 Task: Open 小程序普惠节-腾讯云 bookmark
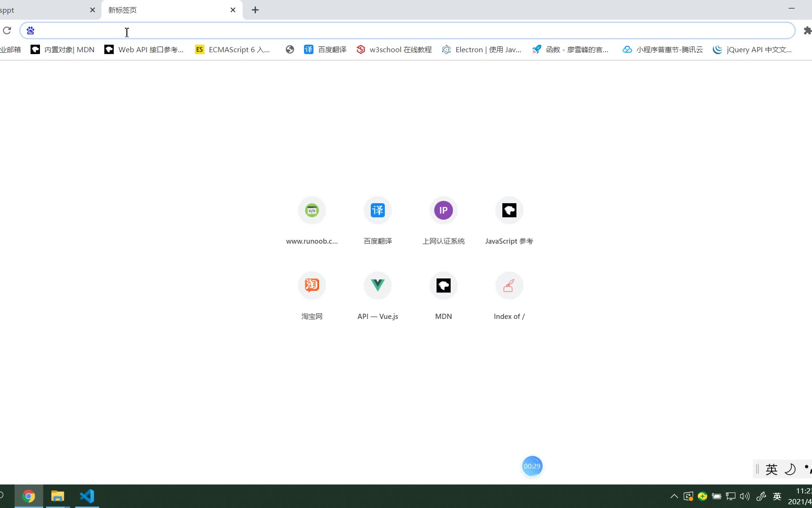click(x=663, y=49)
